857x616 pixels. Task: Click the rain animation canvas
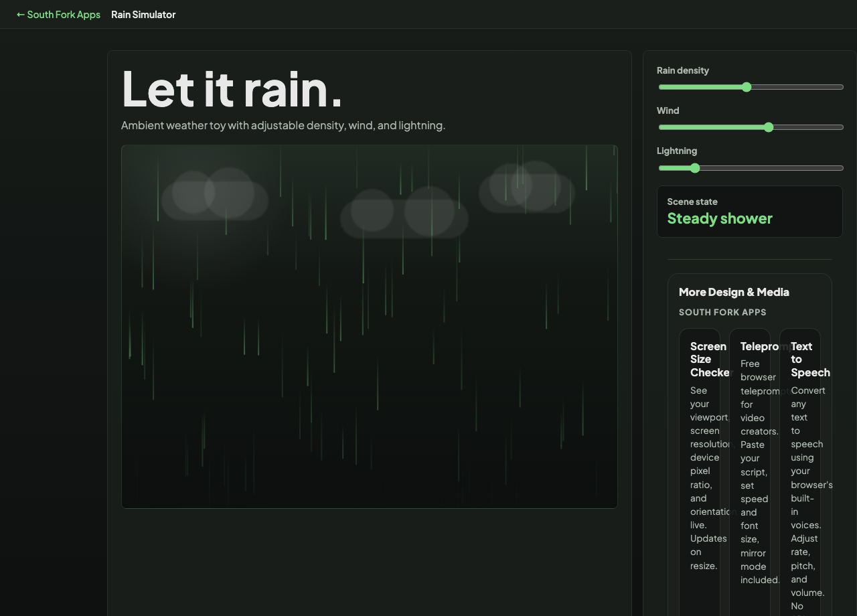370,327
